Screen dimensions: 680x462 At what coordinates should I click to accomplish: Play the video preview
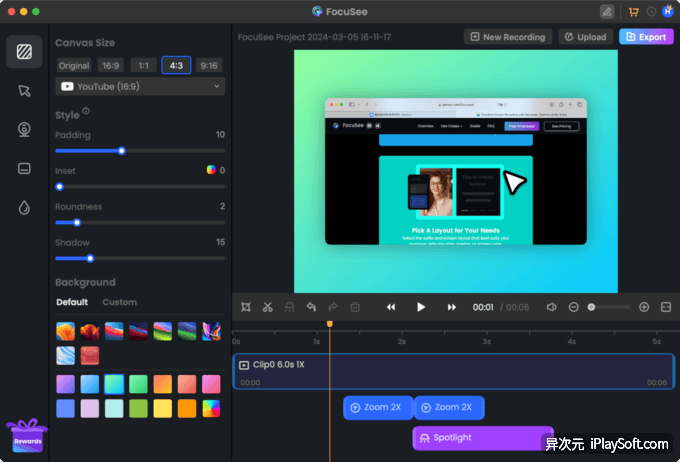pyautogui.click(x=421, y=307)
